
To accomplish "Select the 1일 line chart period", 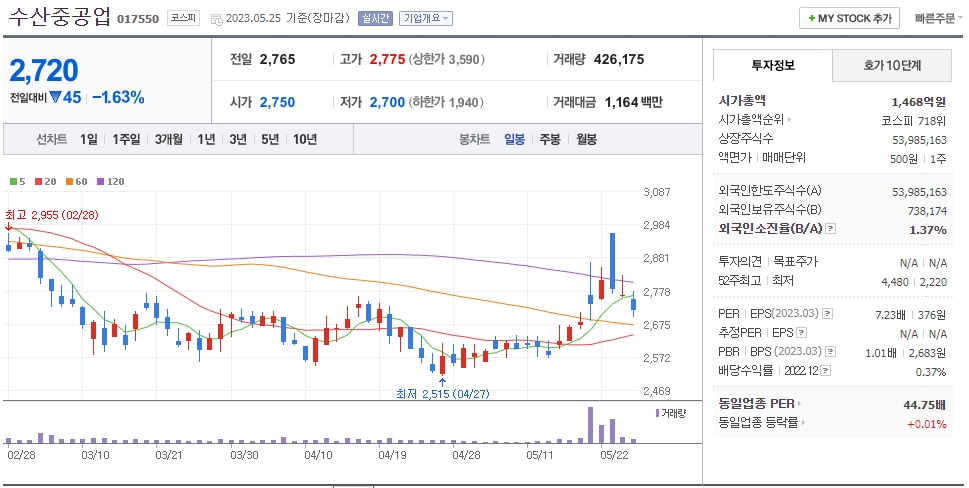I will click(88, 139).
